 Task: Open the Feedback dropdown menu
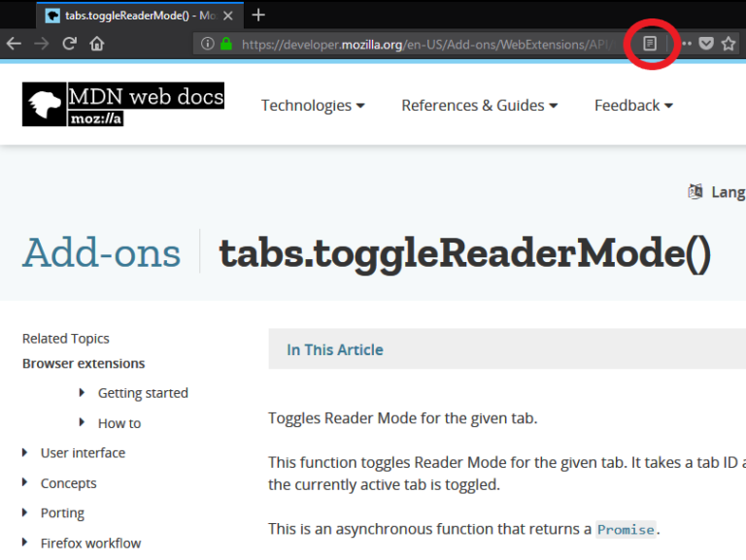(633, 106)
